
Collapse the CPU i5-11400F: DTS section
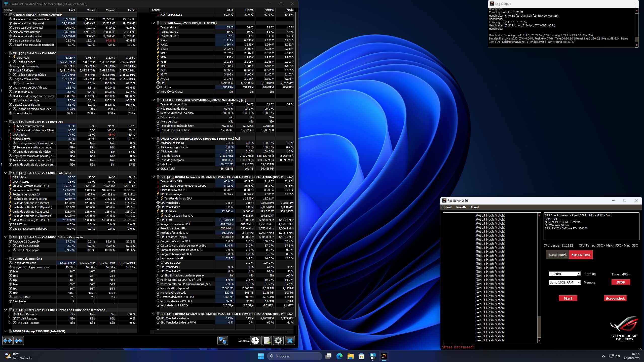(x=6, y=122)
